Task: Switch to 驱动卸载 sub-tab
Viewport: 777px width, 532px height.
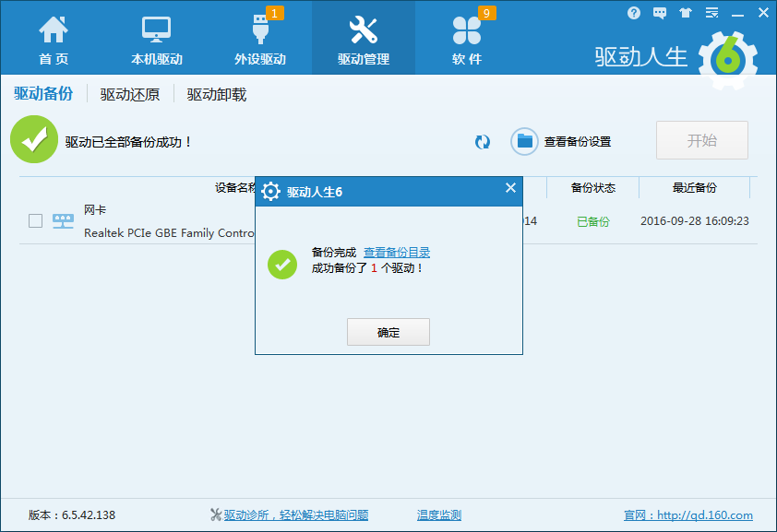Action: pyautogui.click(x=217, y=94)
